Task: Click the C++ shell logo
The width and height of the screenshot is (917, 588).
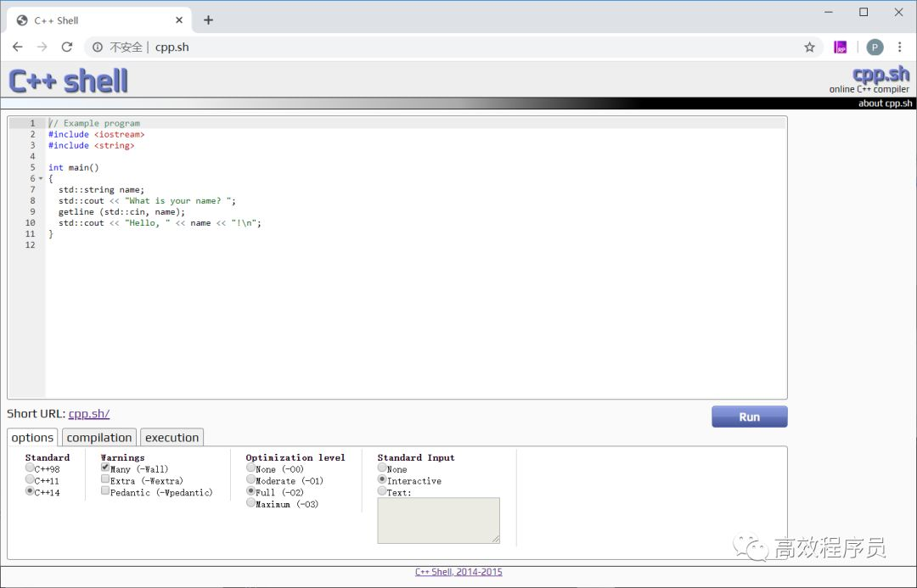Action: click(69, 81)
